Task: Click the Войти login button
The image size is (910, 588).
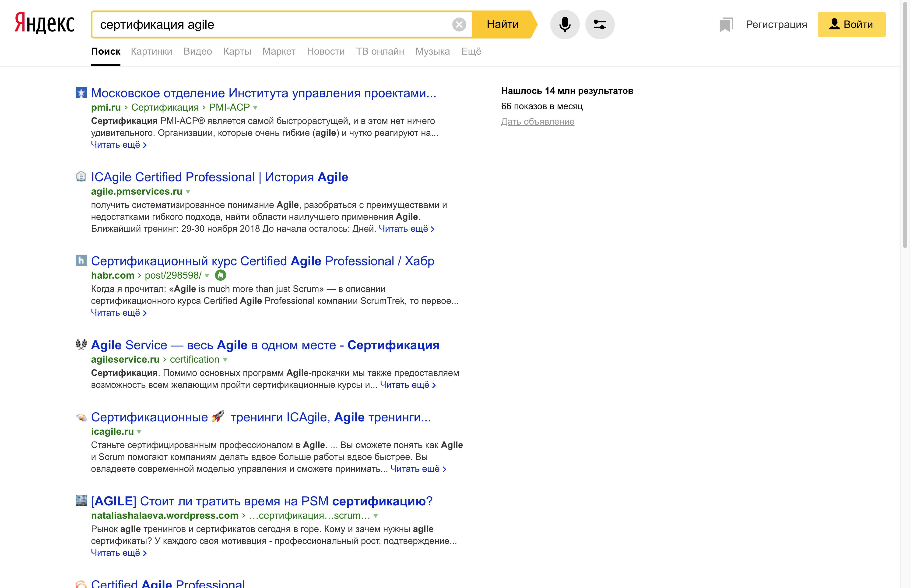Action: (852, 24)
